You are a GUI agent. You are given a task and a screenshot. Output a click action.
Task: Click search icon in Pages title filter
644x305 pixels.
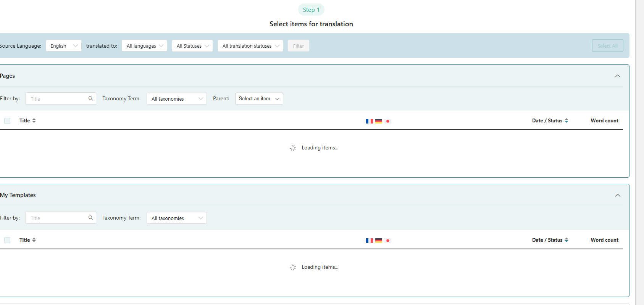(x=90, y=98)
